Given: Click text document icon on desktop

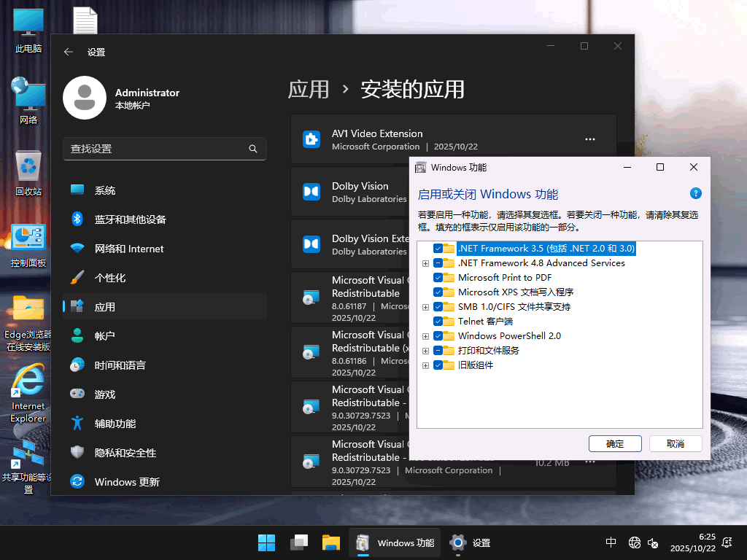Looking at the screenshot, I should tap(85, 20).
